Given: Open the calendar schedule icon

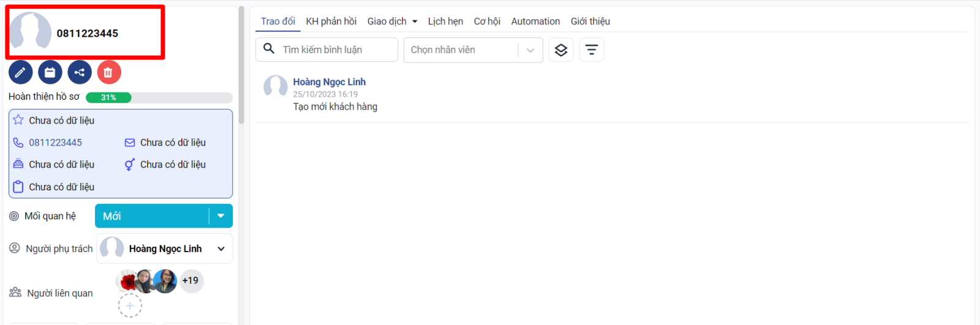Looking at the screenshot, I should 50,72.
